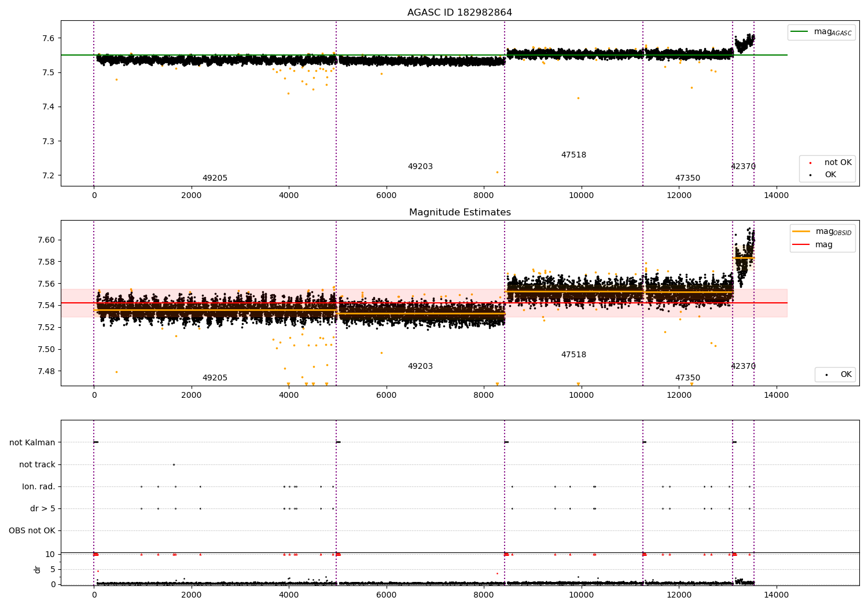
Task: Click the 7.56 y-axis tick label
Action: (47, 284)
